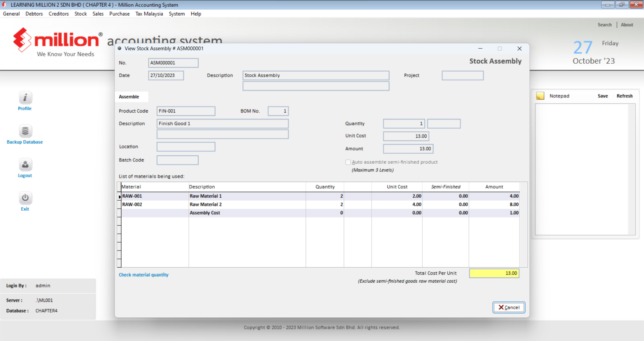The height and width of the screenshot is (341, 644).
Task: Open the Sales menu
Action: pyautogui.click(x=98, y=14)
